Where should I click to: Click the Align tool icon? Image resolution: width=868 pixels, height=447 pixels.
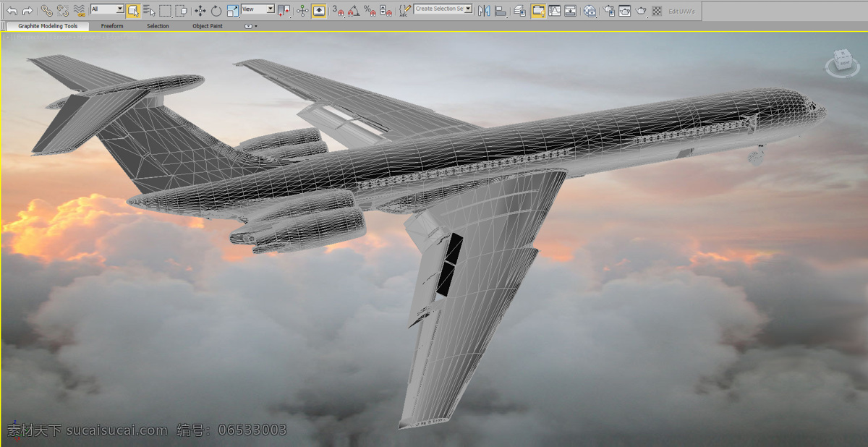coord(500,11)
